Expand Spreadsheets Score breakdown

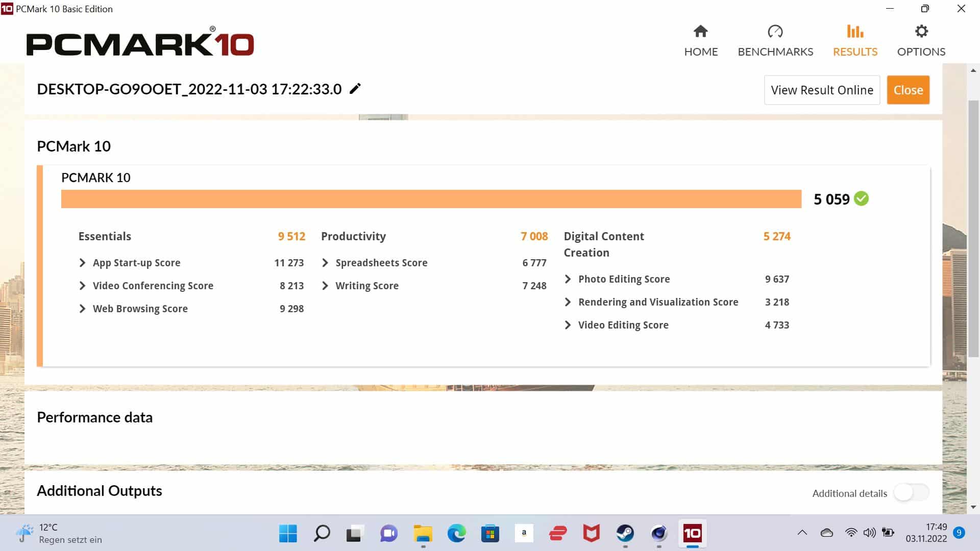325,263
